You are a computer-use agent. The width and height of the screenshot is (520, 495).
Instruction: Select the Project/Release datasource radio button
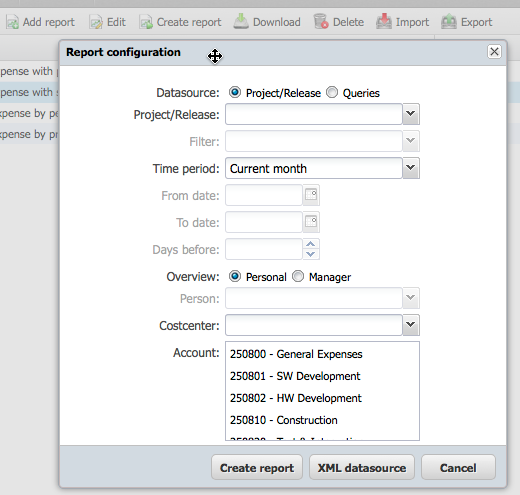pos(235,92)
